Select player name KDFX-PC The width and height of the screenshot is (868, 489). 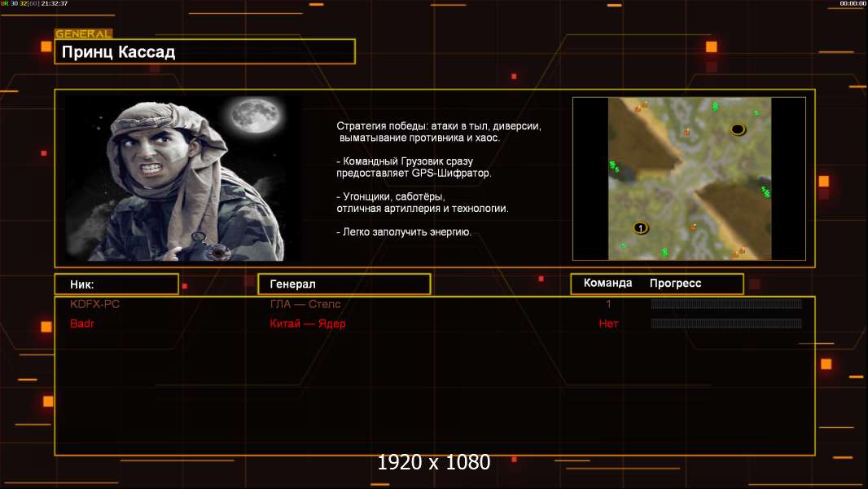[94, 304]
